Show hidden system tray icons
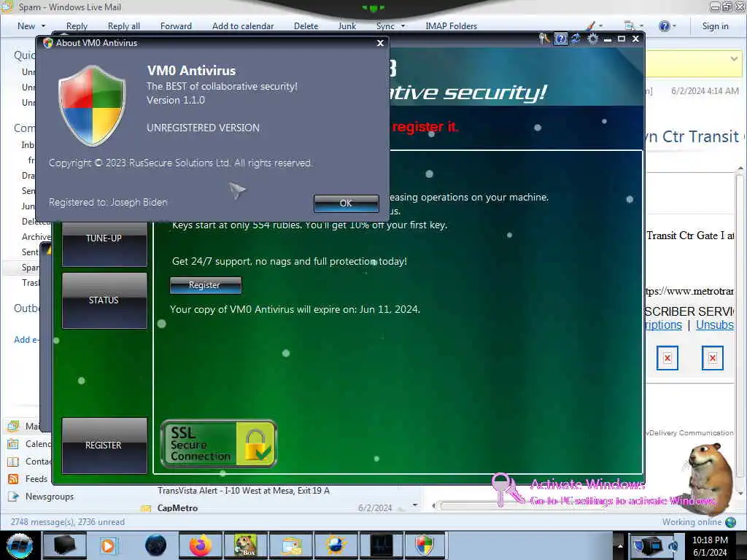Viewport: 747px width, 560px height. click(x=620, y=546)
